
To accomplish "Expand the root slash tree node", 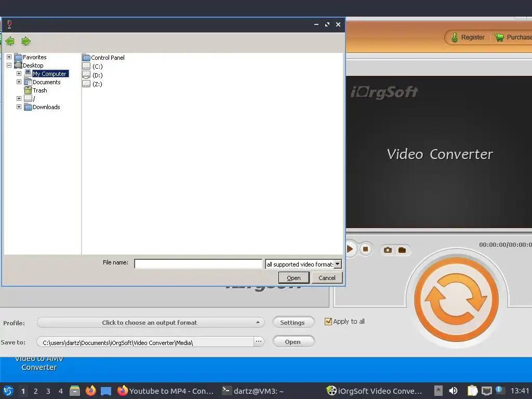I will pyautogui.click(x=19, y=98).
